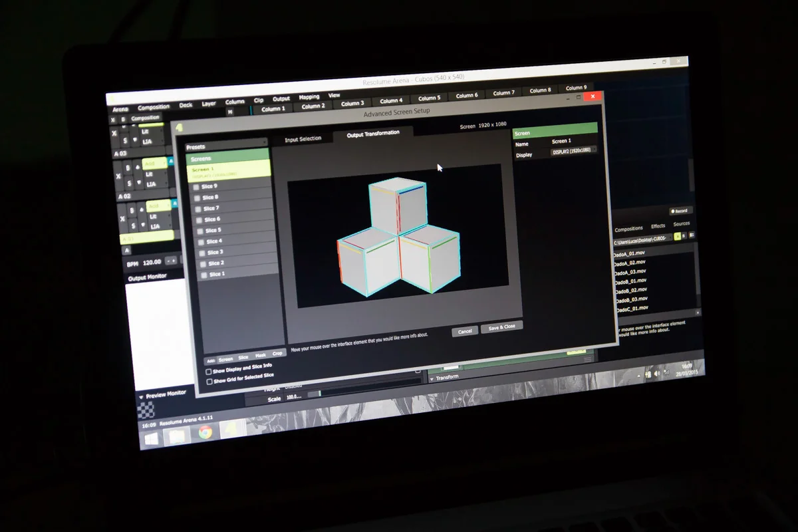The height and width of the screenshot is (532, 798).
Task: Tick the Slice 9 checkbox
Action: tap(196, 188)
